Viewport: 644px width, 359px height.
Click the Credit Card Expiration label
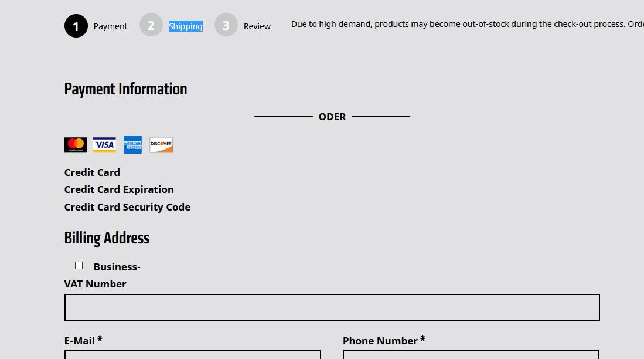pos(119,189)
